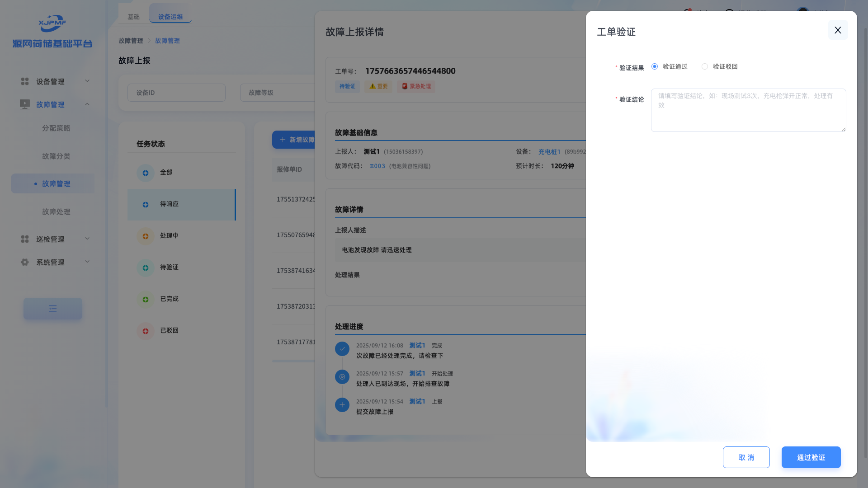Select the 验证通过 radio option

click(x=655, y=66)
